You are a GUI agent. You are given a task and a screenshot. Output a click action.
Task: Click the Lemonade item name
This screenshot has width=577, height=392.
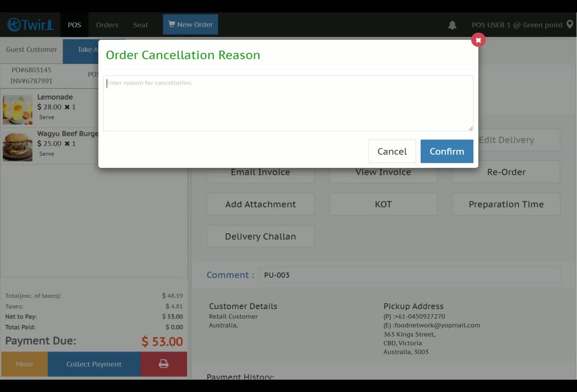pyautogui.click(x=55, y=97)
